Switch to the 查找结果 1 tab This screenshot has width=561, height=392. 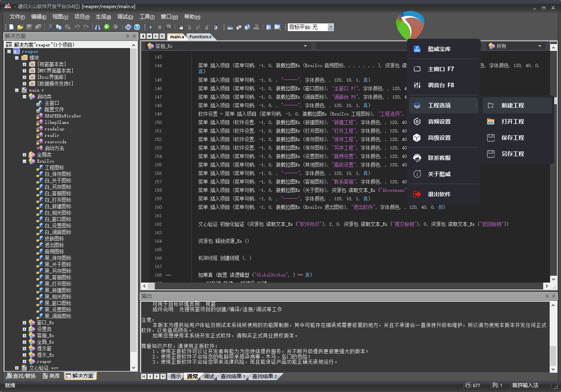tap(233, 376)
